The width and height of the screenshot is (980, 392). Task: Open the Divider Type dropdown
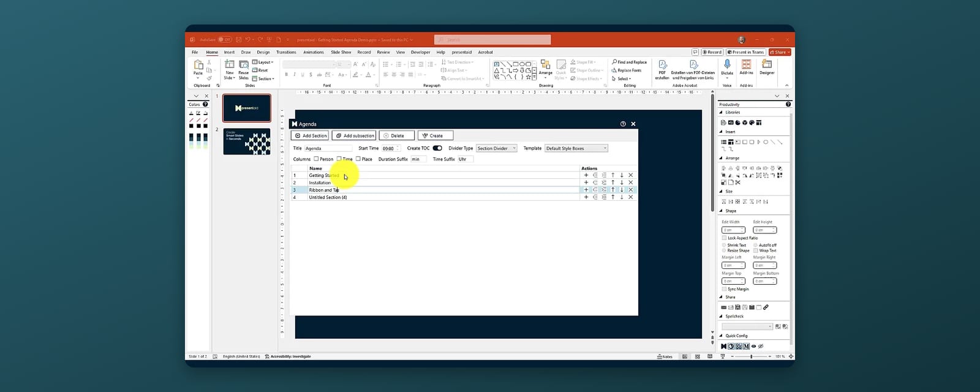click(497, 148)
